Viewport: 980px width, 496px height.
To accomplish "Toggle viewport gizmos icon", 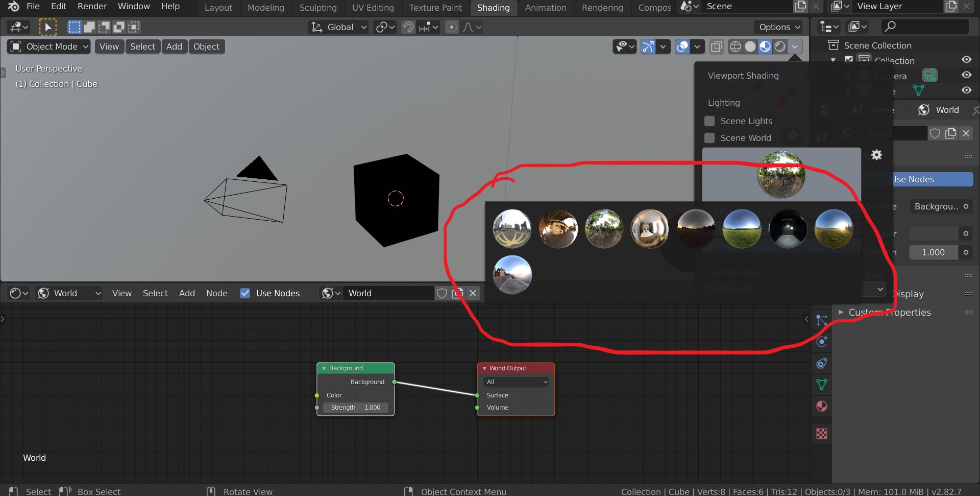I will click(648, 46).
